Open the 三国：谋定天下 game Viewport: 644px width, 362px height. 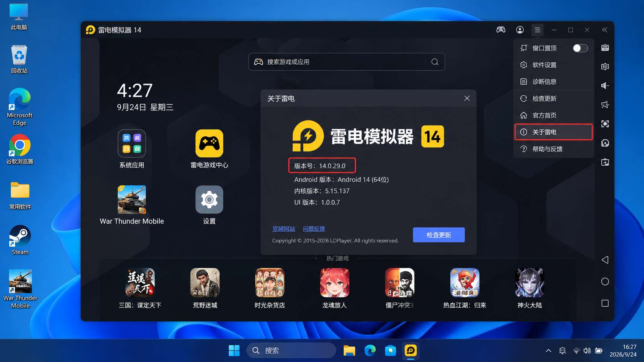140,289
